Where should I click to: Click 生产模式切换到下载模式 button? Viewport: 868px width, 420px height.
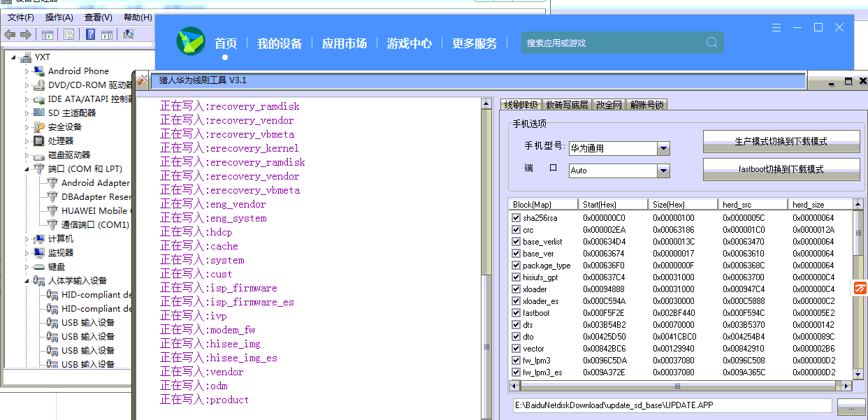(781, 141)
